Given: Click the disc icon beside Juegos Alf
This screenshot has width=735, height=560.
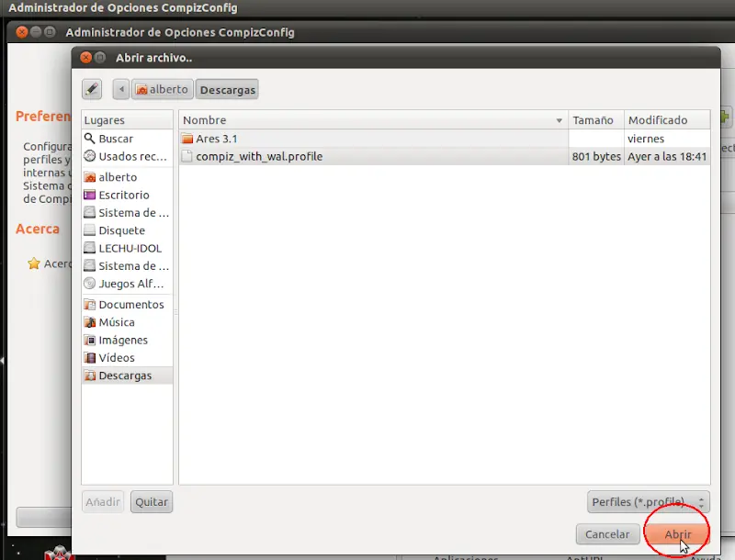Looking at the screenshot, I should tap(89, 284).
